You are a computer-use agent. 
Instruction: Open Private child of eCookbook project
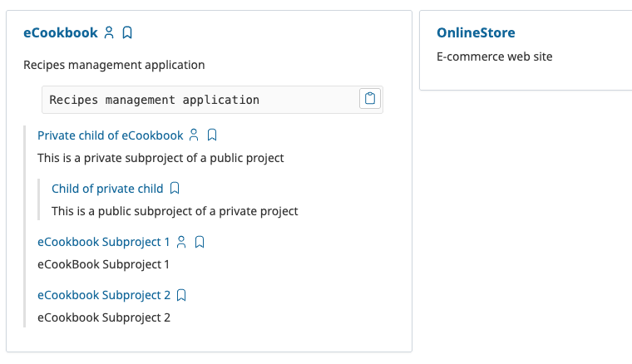(110, 135)
